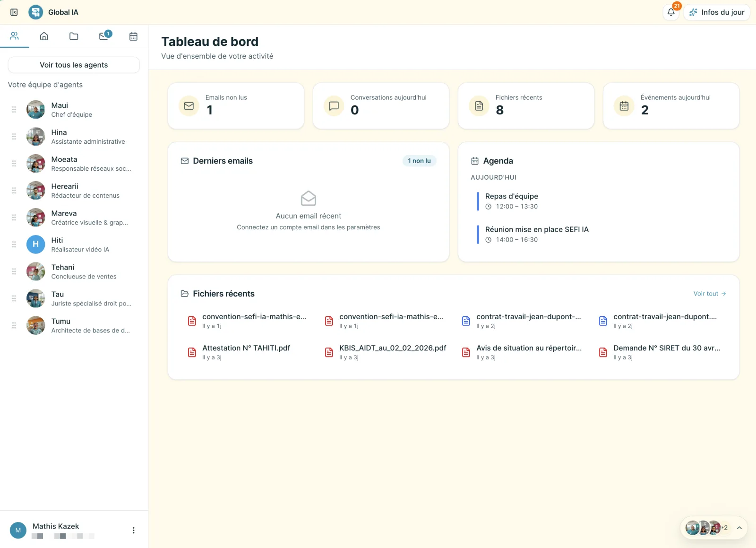Click the Événements aujourd'hui calendar icon
Viewport: 756px width, 548px height.
624,106
